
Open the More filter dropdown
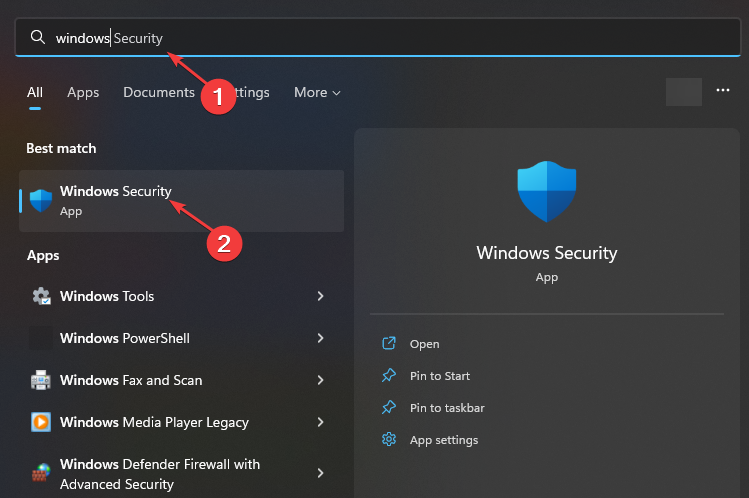[317, 92]
